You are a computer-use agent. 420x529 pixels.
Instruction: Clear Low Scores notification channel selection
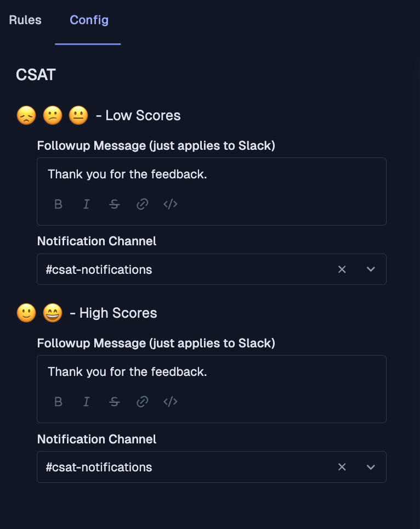(x=342, y=269)
